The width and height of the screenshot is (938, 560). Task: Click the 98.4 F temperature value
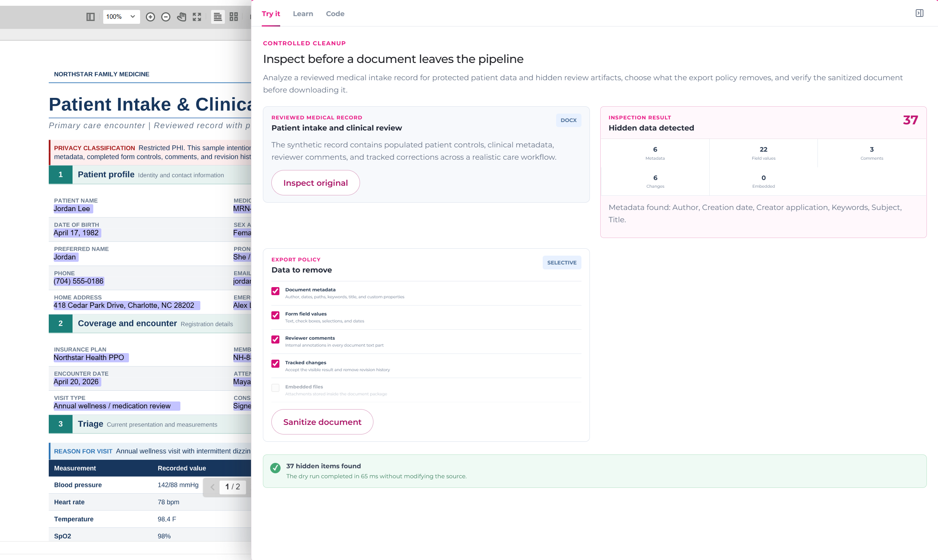pos(167,519)
